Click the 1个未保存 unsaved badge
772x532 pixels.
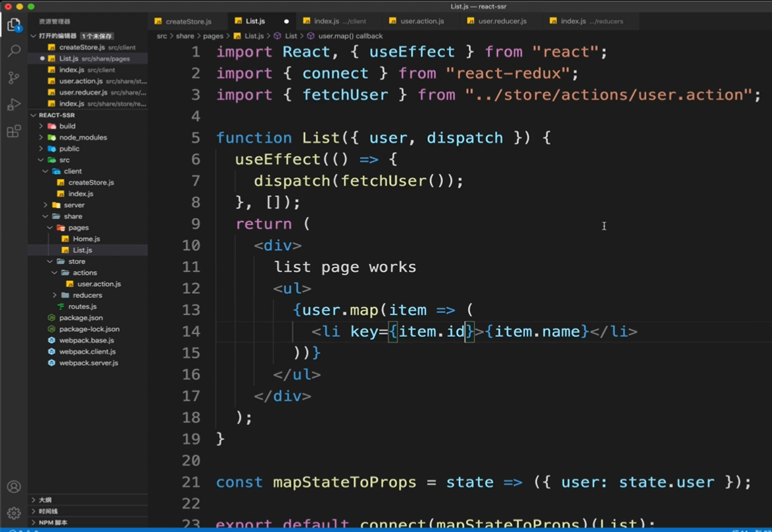(97, 36)
